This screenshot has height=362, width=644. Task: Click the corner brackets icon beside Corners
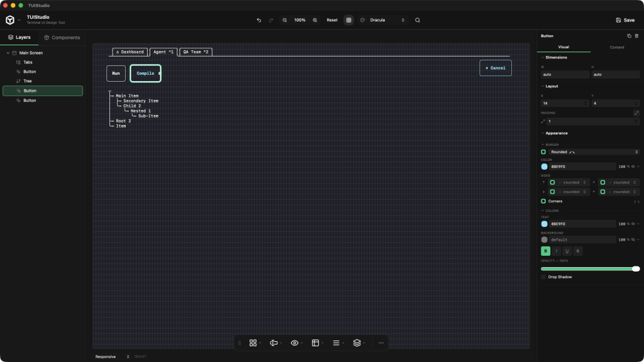coord(636,202)
